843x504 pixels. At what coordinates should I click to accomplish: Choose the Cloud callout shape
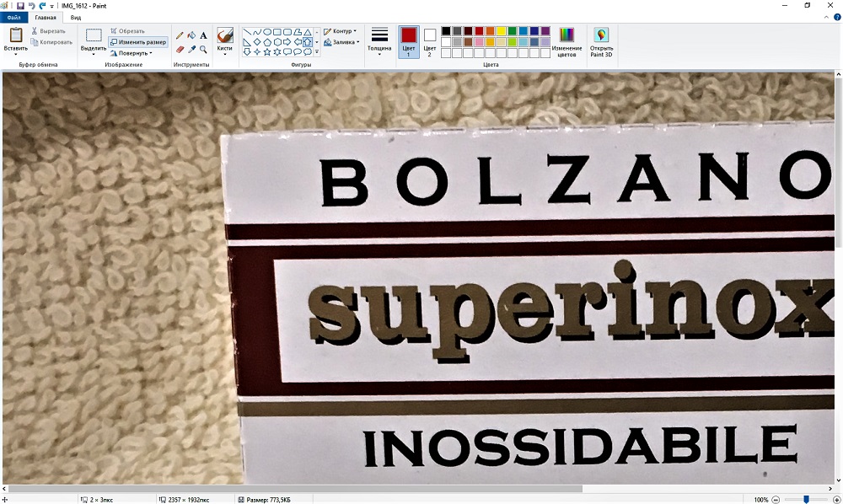click(x=308, y=52)
